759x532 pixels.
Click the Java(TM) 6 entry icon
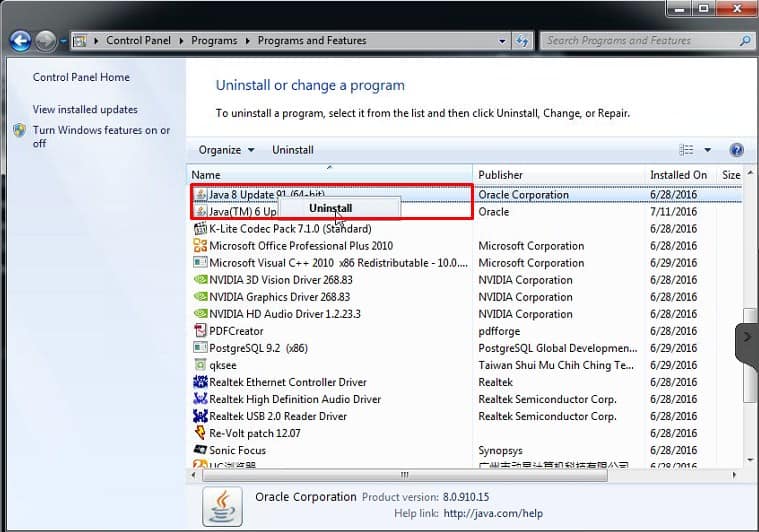tap(200, 212)
